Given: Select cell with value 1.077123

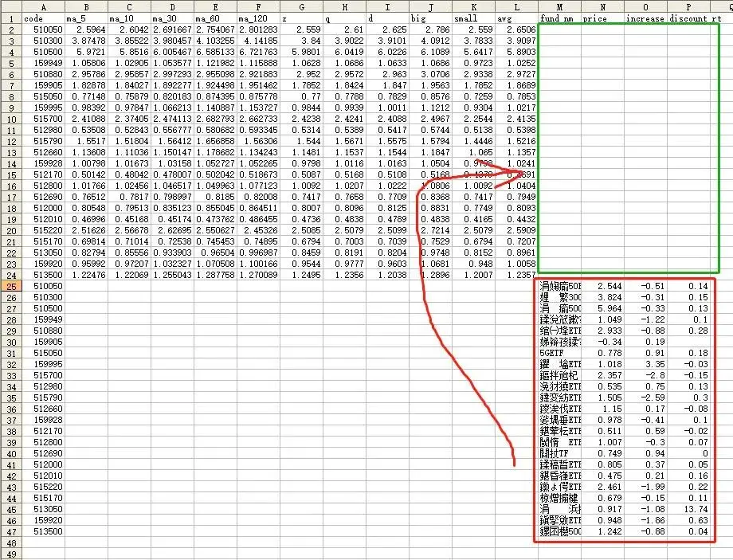Looking at the screenshot, I should [x=258, y=186].
